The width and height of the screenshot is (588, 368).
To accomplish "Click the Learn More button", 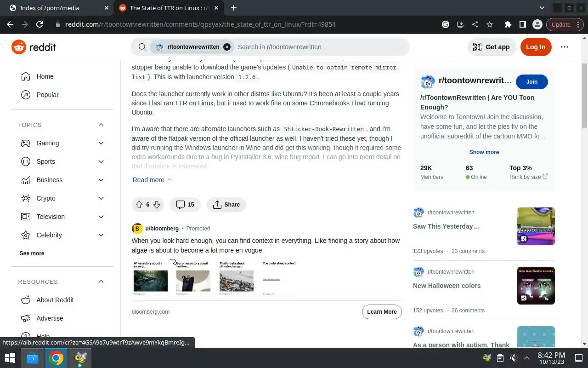I will pyautogui.click(x=382, y=312).
